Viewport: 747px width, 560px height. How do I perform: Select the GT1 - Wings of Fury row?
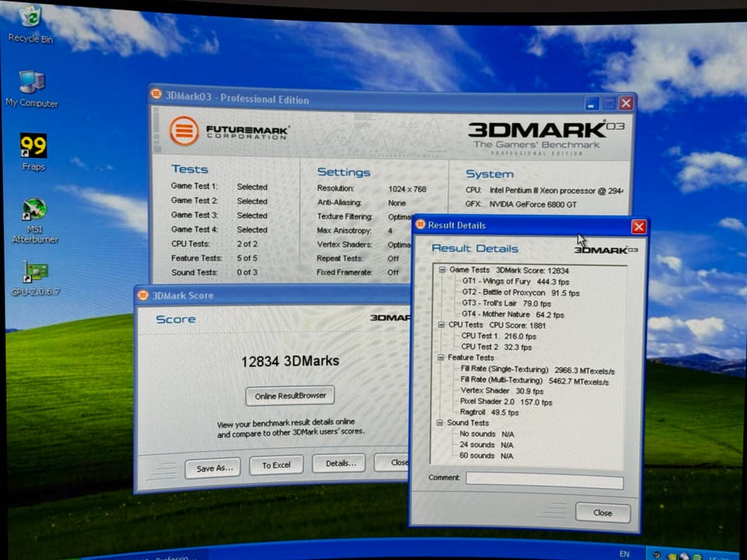pos(515,282)
